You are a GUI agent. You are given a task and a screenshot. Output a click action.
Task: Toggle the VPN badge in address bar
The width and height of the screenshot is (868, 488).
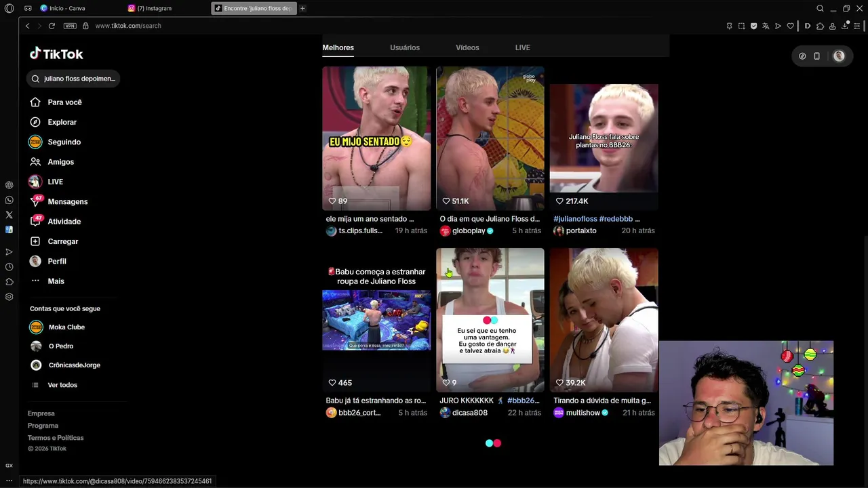(70, 26)
